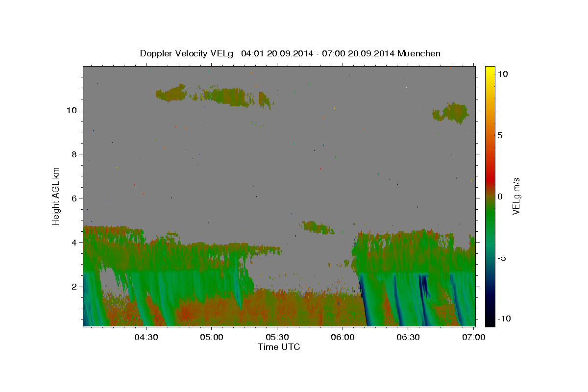Screen dimensions: 588x392
Task: Click the colorbar value '0'
Action: pyautogui.click(x=500, y=196)
